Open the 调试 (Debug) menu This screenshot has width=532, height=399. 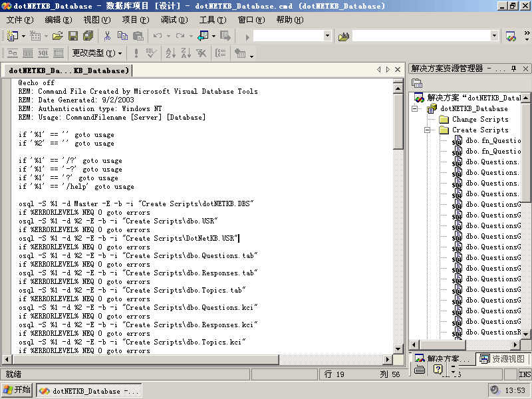(174, 20)
